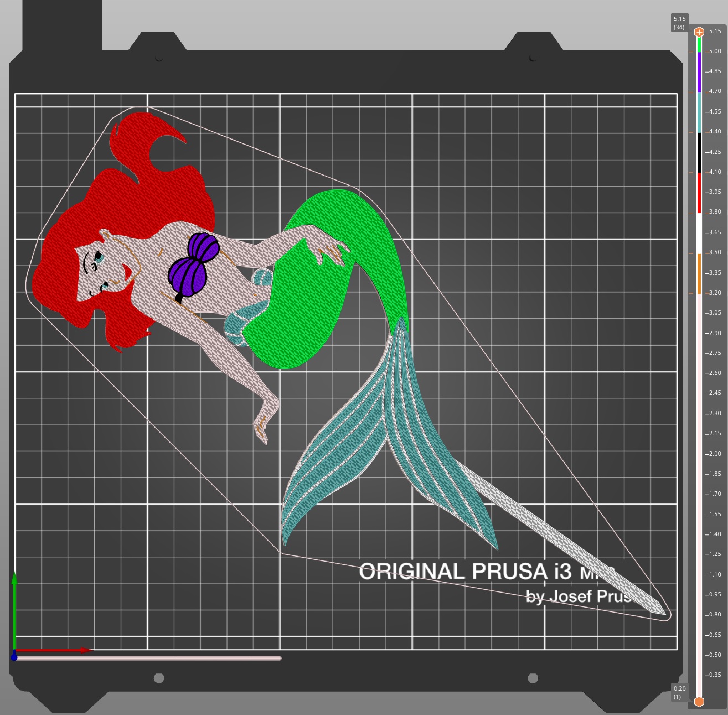Click the 3.05 height label on the ruler
The image size is (728, 715).
click(x=715, y=313)
